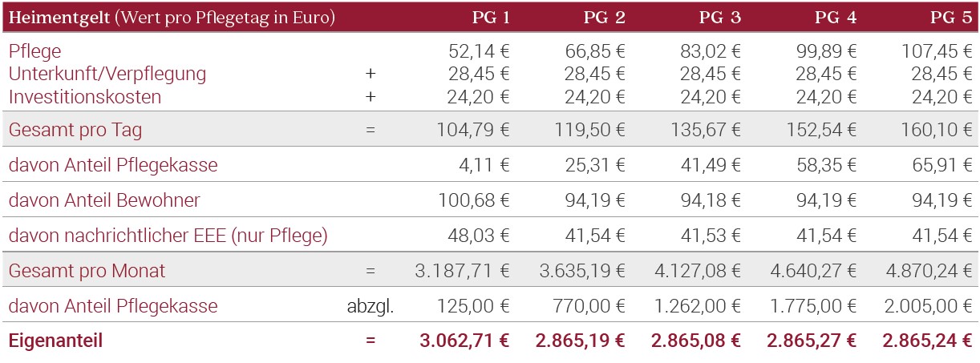Click the 99,89 € Pflege value for PG 4
This screenshot has width=980, height=363.
pos(823,52)
